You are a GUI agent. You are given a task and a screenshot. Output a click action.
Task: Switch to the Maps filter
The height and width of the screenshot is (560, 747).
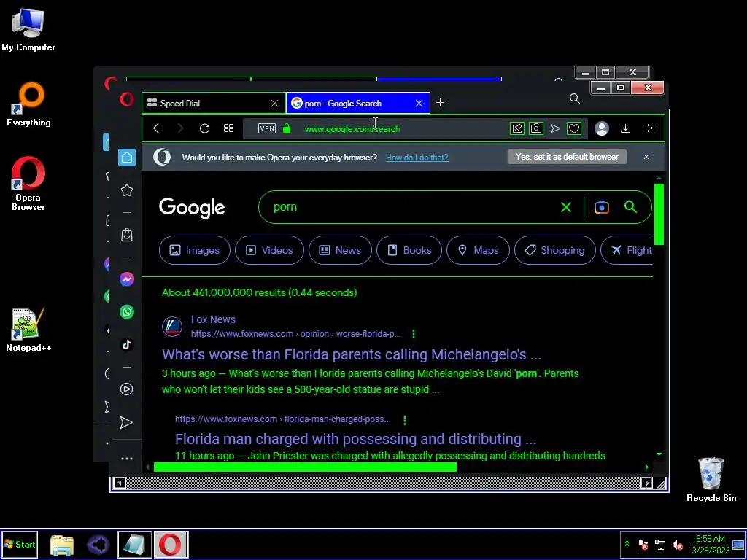pyautogui.click(x=478, y=250)
